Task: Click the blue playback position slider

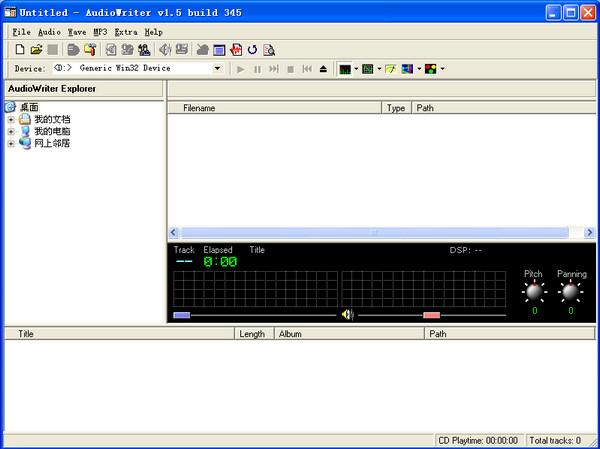Action: click(181, 315)
